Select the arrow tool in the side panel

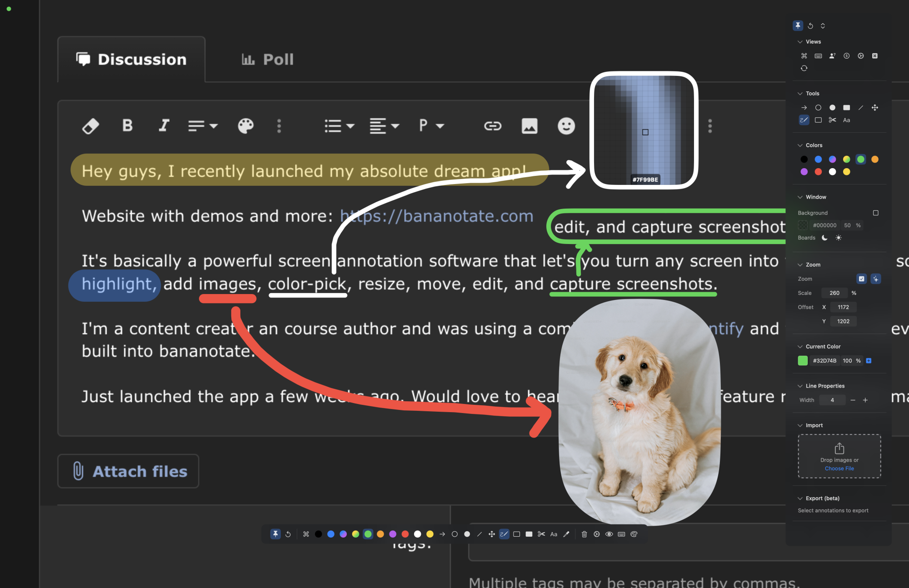coord(804,108)
